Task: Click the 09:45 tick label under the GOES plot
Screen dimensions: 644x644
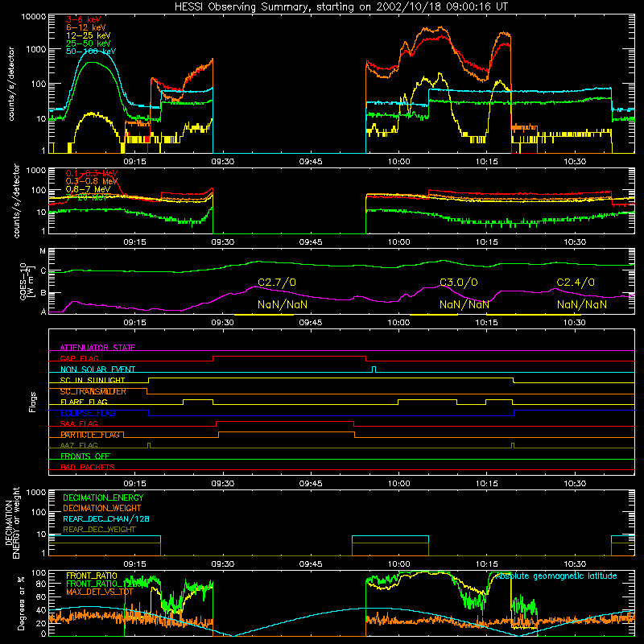Action: (x=311, y=323)
